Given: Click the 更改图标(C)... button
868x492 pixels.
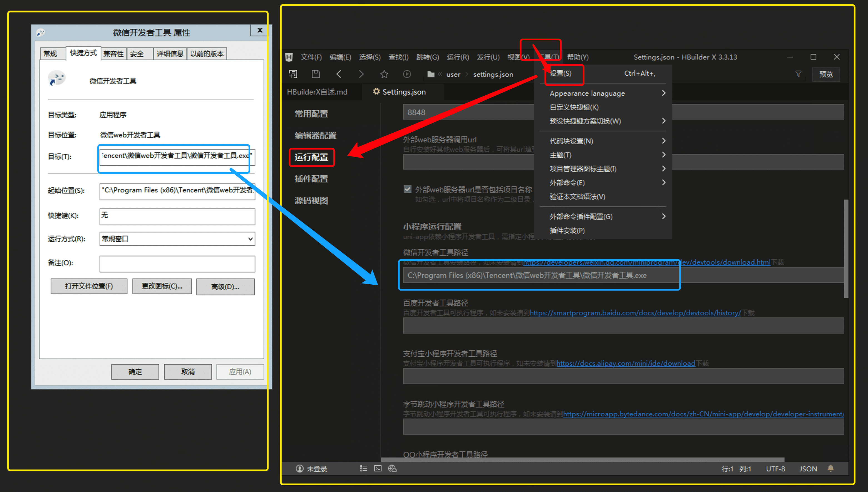Looking at the screenshot, I should point(162,286).
